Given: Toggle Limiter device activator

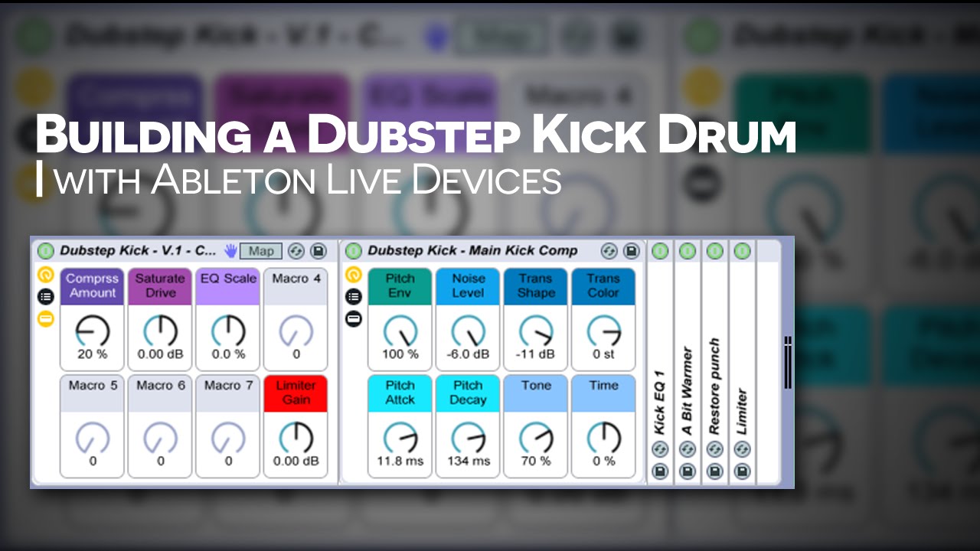Looking at the screenshot, I should (x=742, y=250).
